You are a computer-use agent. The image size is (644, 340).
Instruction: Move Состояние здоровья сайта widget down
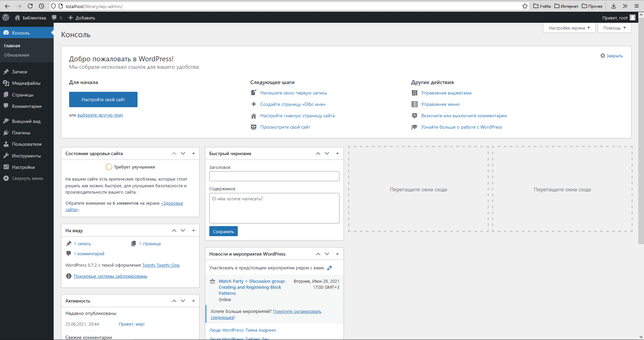coord(183,153)
